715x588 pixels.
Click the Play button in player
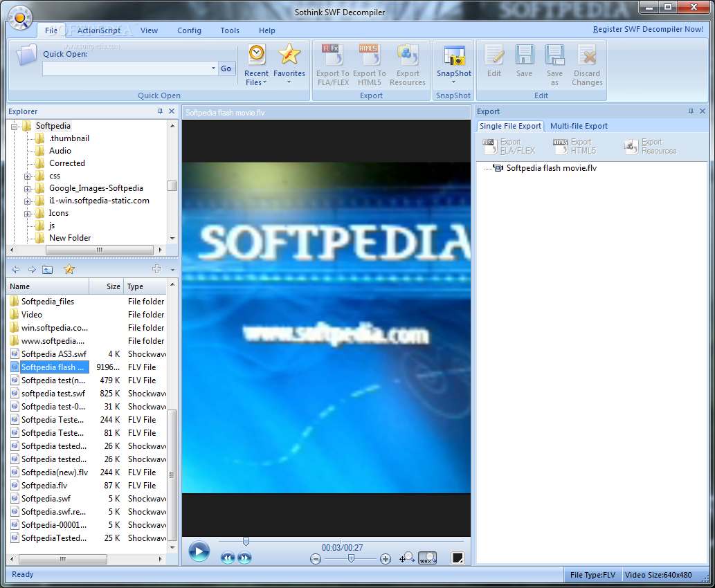tap(199, 551)
